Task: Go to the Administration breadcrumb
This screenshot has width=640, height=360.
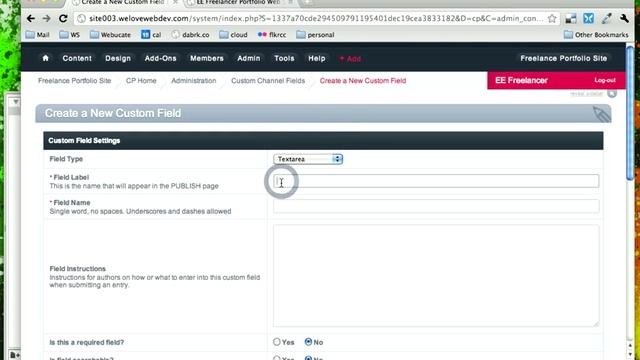Action: point(194,81)
